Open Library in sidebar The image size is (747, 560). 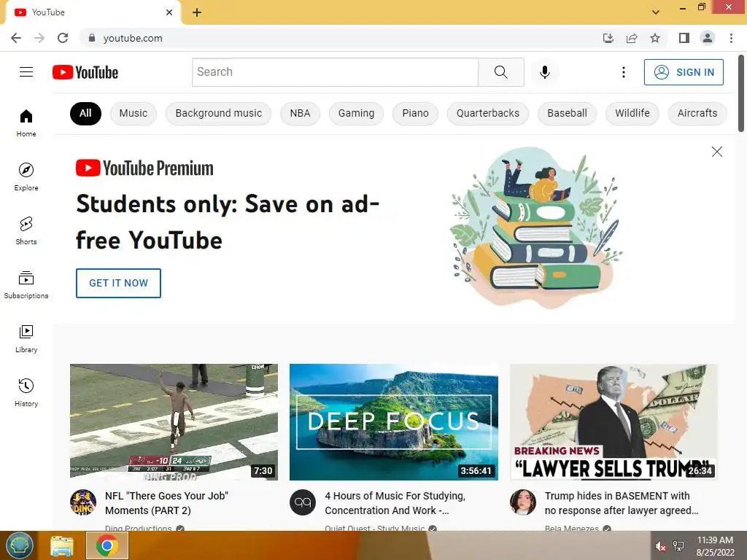[x=26, y=338]
